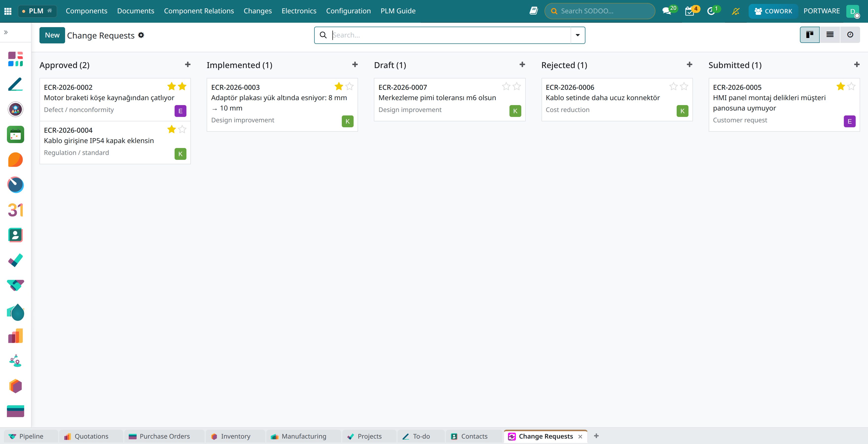
Task: Switch to list view icon
Action: (830, 35)
